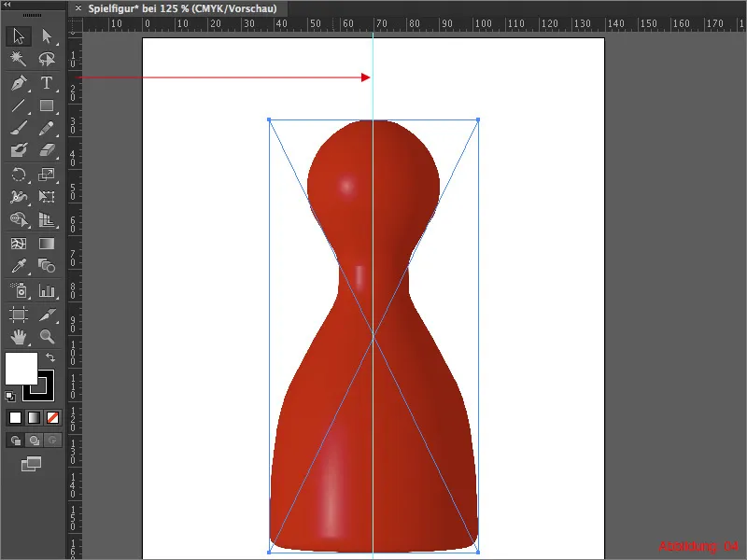Click the ruler origin corner box
The height and width of the screenshot is (560, 747).
(75, 25)
